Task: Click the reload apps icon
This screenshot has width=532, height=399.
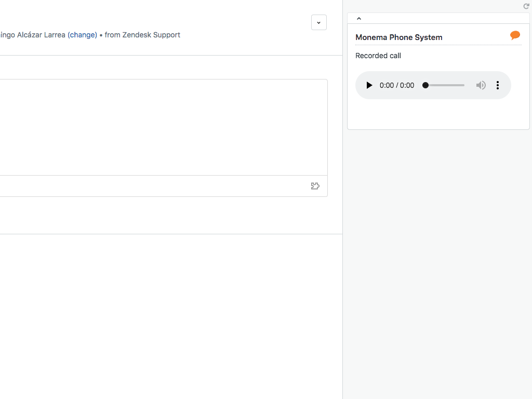Action: point(526,6)
